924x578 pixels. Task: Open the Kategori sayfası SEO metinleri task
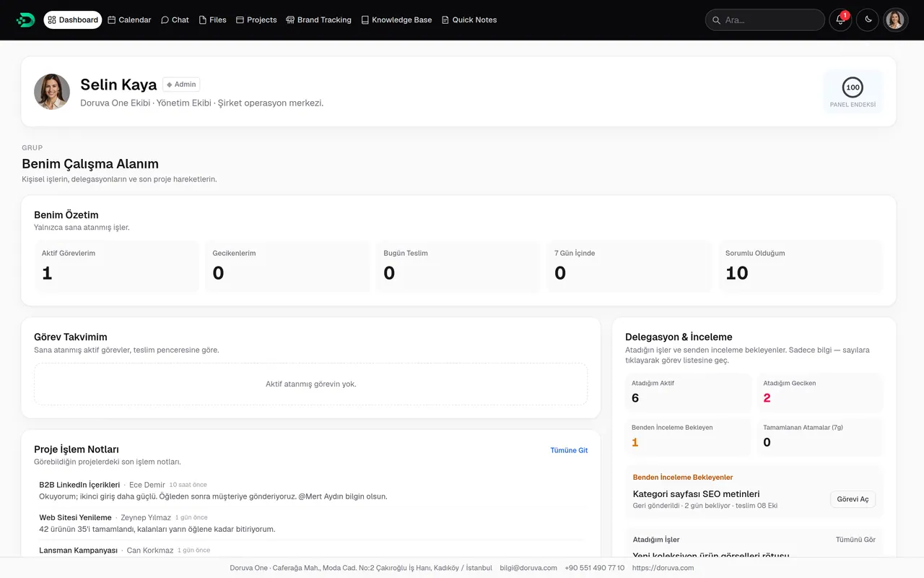click(696, 494)
